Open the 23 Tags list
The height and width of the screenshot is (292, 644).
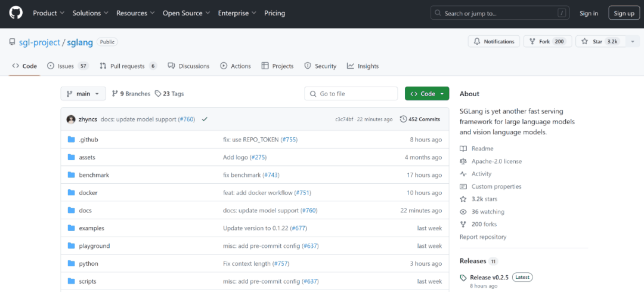coord(169,94)
